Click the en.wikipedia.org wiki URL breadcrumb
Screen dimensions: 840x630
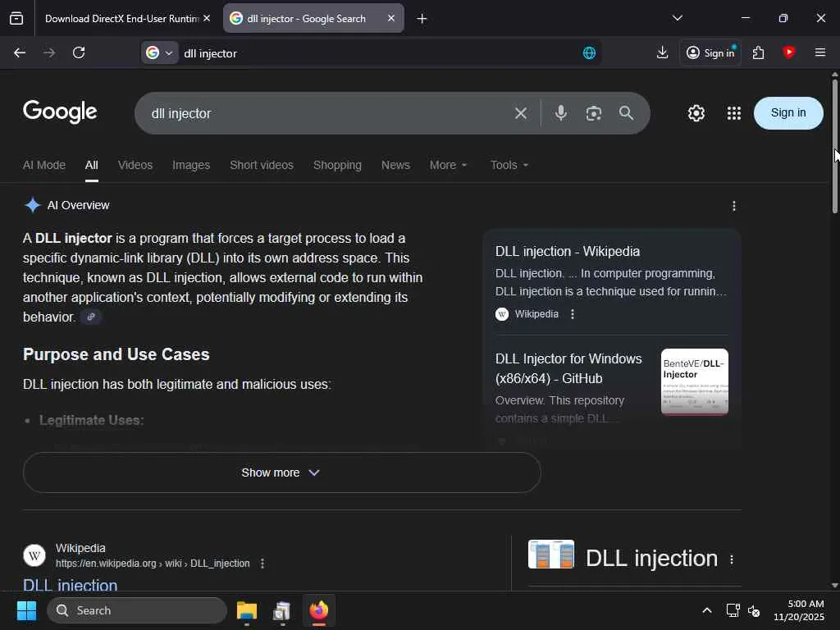(153, 564)
